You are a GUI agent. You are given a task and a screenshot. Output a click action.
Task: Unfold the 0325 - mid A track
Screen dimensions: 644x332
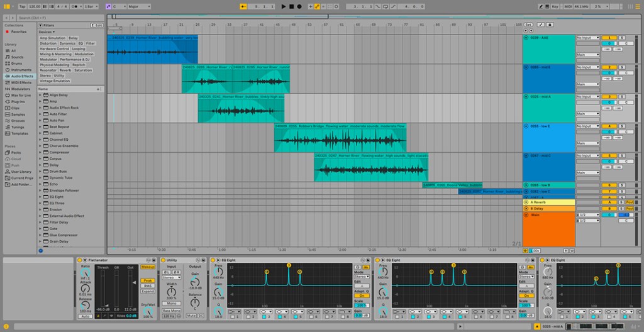point(526,97)
